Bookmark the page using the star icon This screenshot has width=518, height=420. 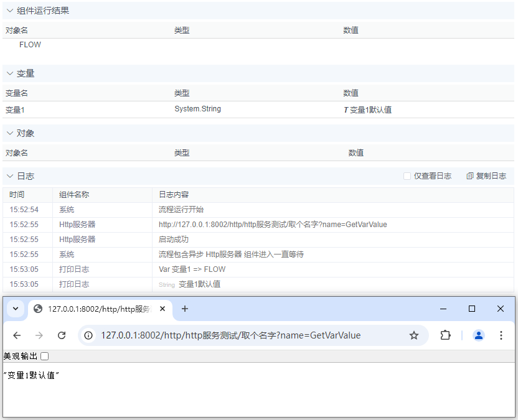click(414, 335)
